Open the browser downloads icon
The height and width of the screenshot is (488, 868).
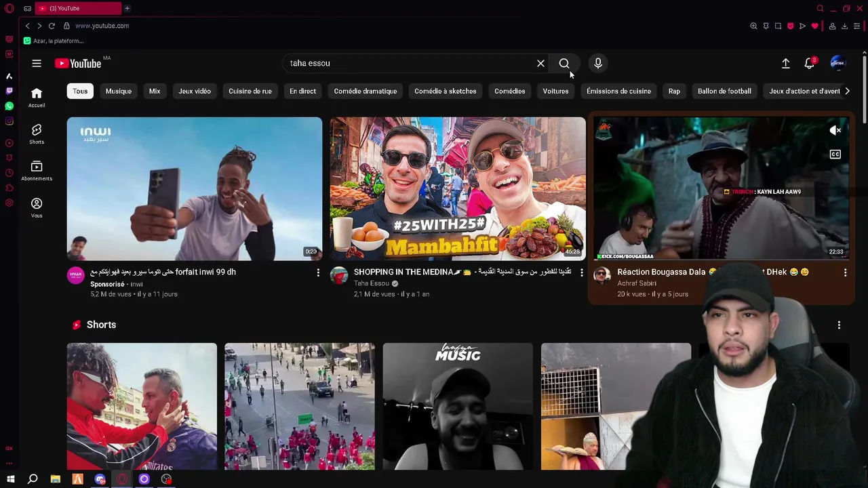[x=844, y=26]
